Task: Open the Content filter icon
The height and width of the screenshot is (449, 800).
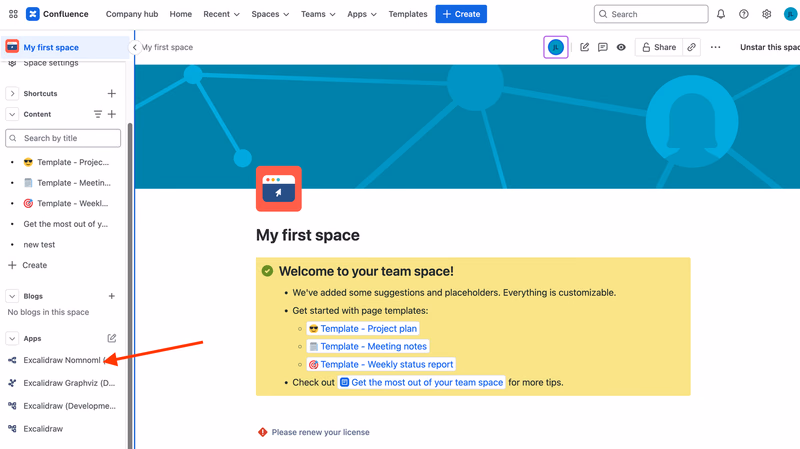Action: pos(97,114)
